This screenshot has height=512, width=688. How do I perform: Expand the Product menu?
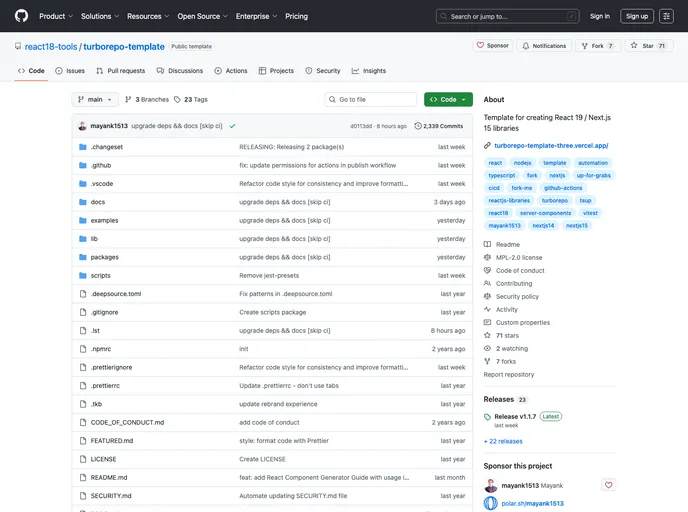[56, 16]
